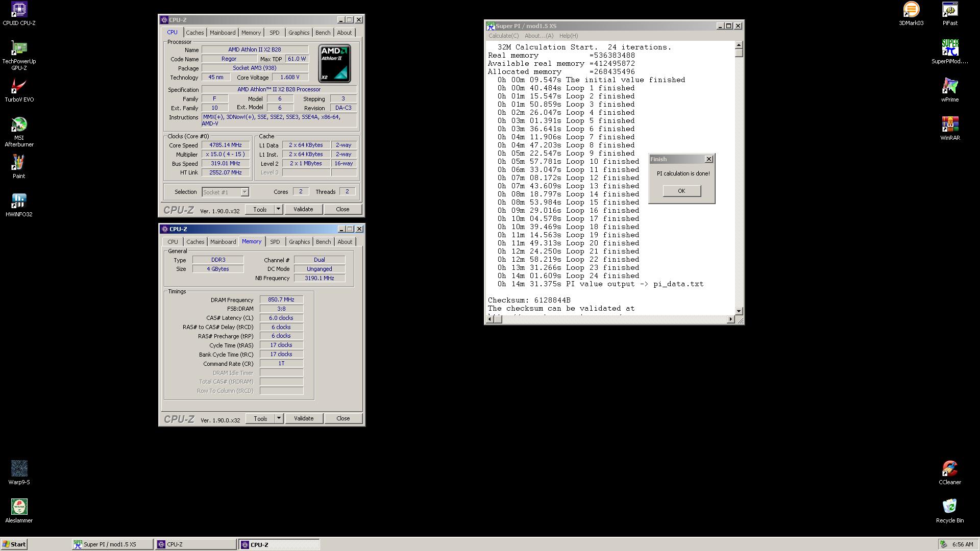Open the Warp9-S desktop icon
This screenshot has height=551, width=980.
[x=19, y=473]
